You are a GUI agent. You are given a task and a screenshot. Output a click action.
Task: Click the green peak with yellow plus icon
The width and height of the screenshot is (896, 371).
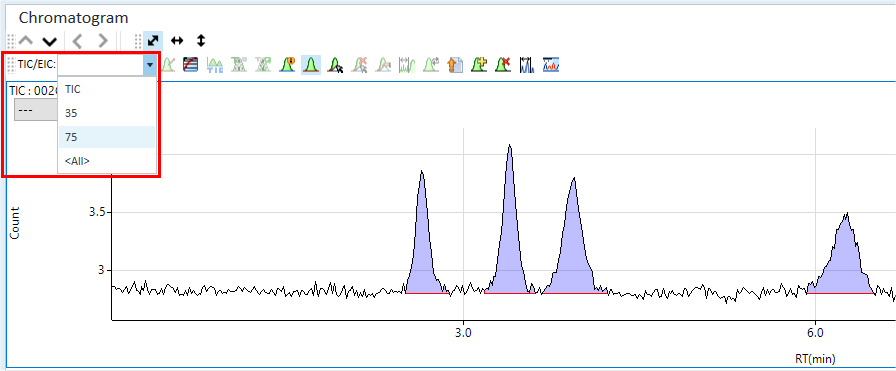point(479,65)
